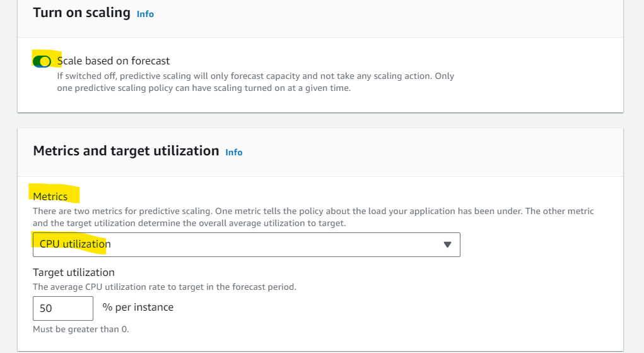Focus the Target utilization field showing 50
Image resolution: width=644 pixels, height=353 pixels.
coord(63,308)
